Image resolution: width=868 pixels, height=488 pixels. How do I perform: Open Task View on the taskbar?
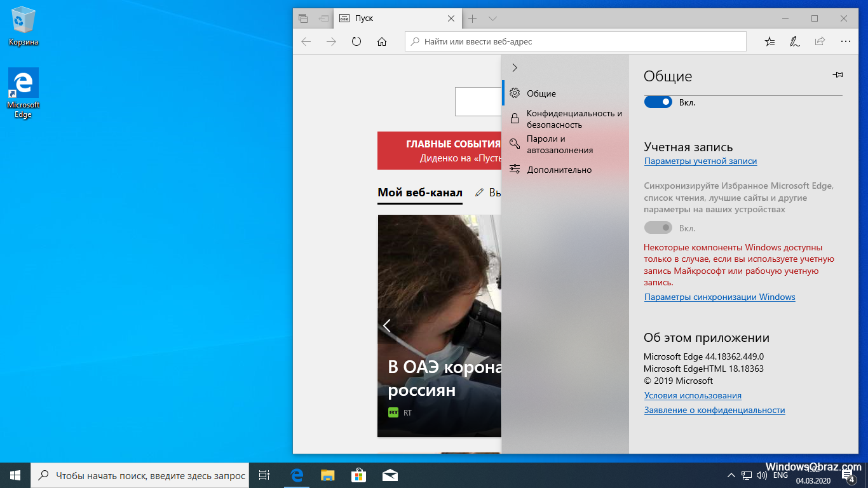(264, 475)
